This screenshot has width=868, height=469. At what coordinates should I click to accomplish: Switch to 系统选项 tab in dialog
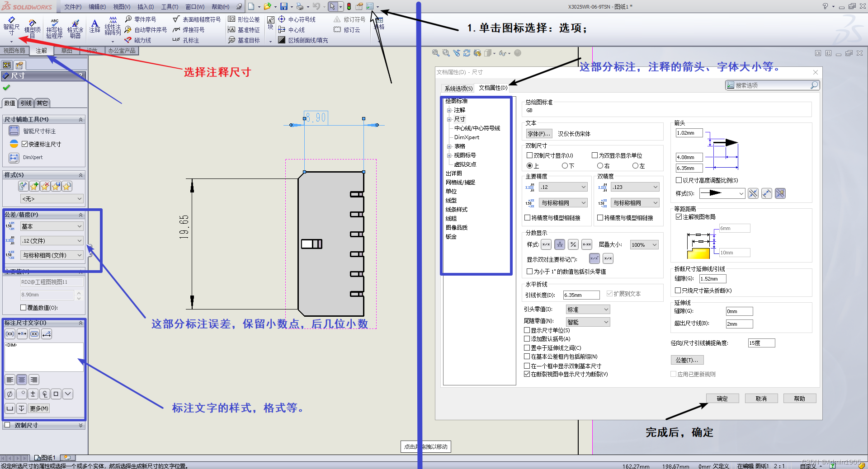pyautogui.click(x=458, y=88)
